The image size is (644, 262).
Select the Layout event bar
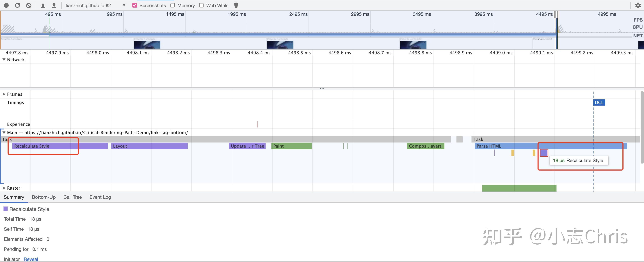149,146
